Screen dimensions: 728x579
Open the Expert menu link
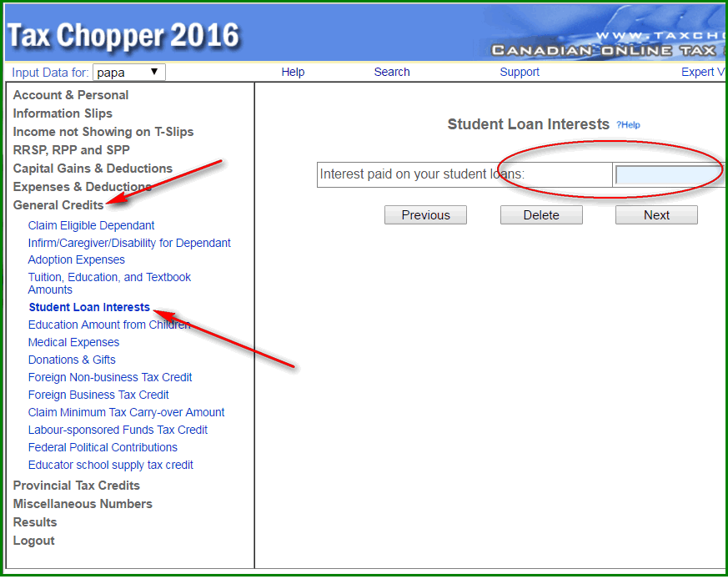coord(703,72)
